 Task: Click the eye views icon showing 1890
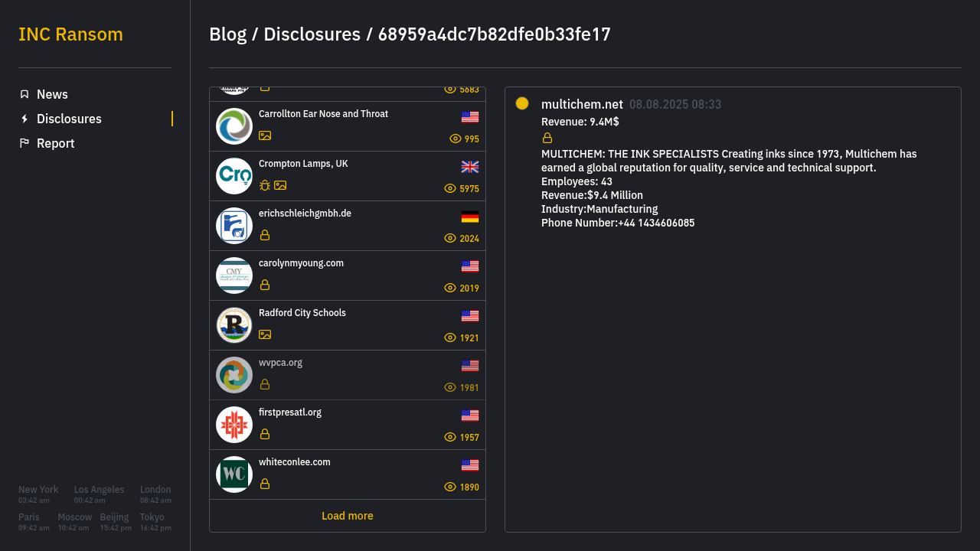(450, 487)
